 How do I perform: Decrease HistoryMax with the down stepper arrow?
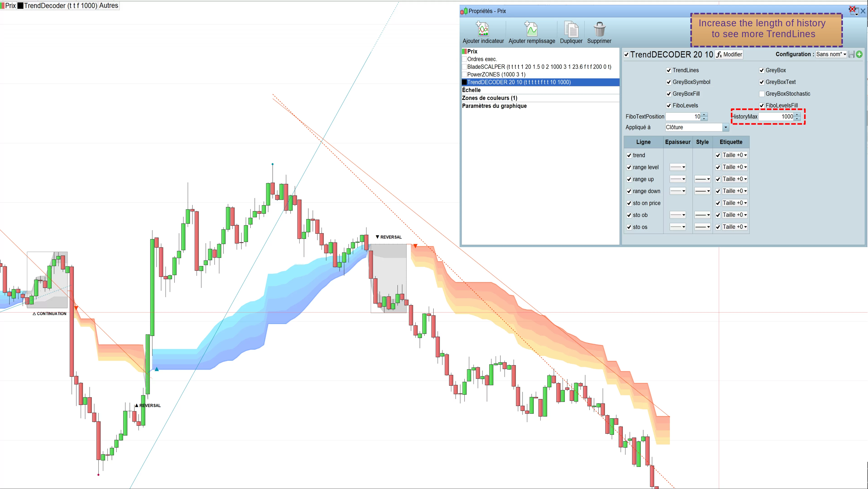[x=797, y=119]
